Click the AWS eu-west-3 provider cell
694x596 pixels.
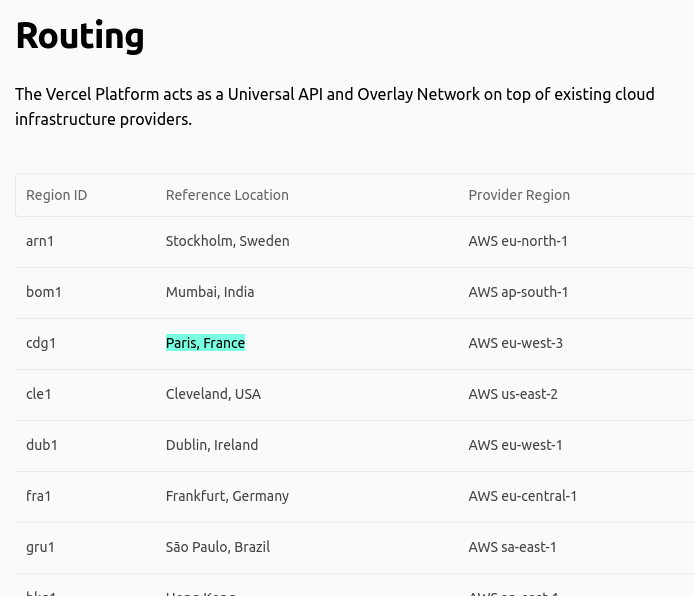pos(516,343)
